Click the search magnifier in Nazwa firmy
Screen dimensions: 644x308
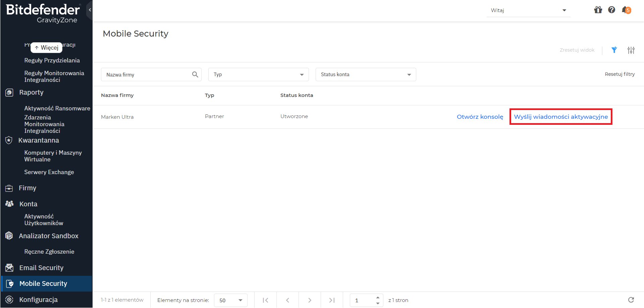pyautogui.click(x=195, y=74)
